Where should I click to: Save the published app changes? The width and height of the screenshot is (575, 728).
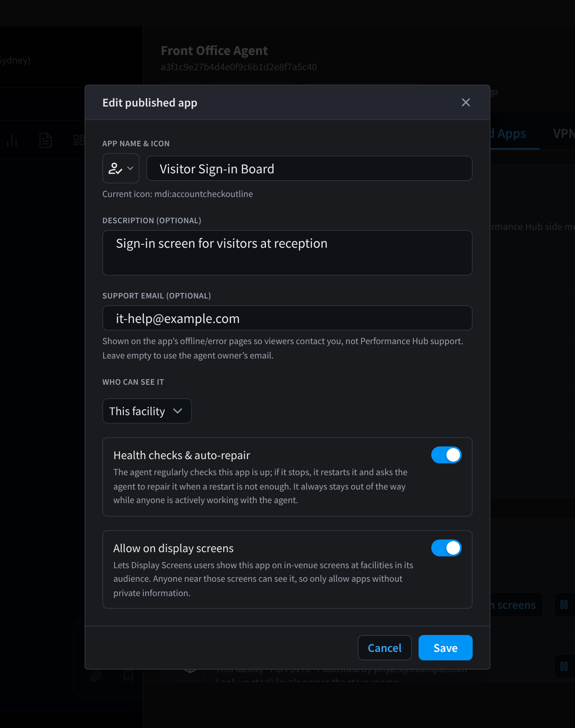click(445, 648)
